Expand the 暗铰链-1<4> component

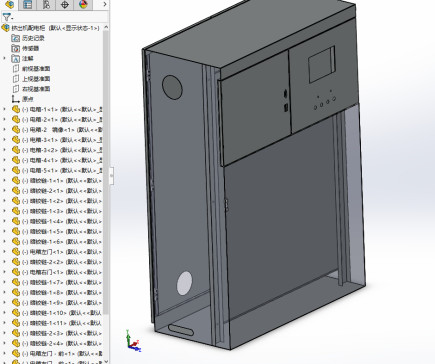tap(4, 221)
